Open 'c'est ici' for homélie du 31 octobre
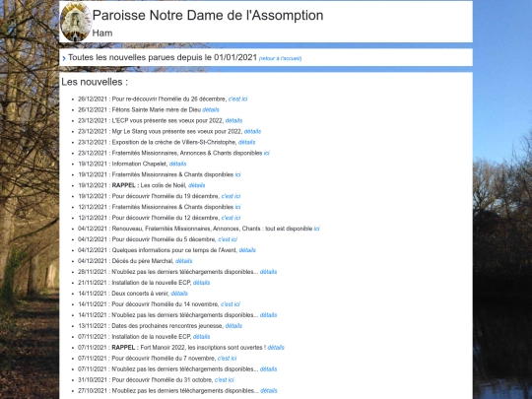The width and height of the screenshot is (532, 399). coord(225,380)
